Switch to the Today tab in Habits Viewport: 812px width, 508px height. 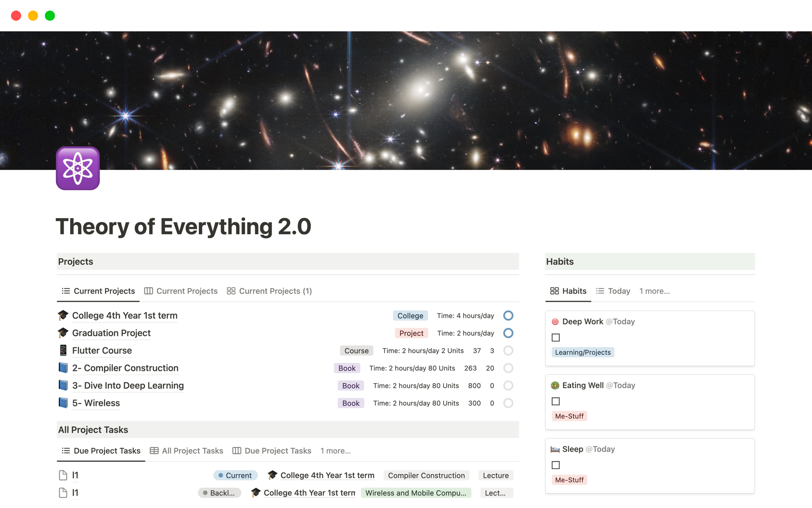pos(613,291)
